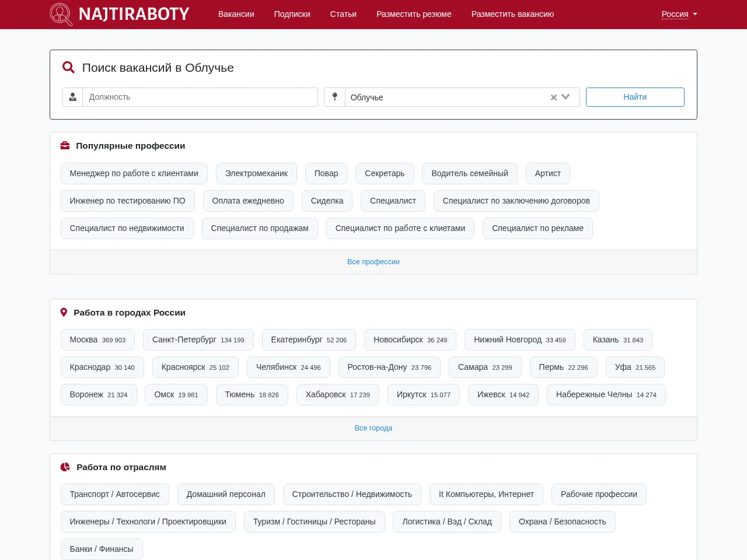This screenshot has width=747, height=560.
Task: Click the NAJTIRABOTY logo icon
Action: pyautogui.click(x=61, y=14)
